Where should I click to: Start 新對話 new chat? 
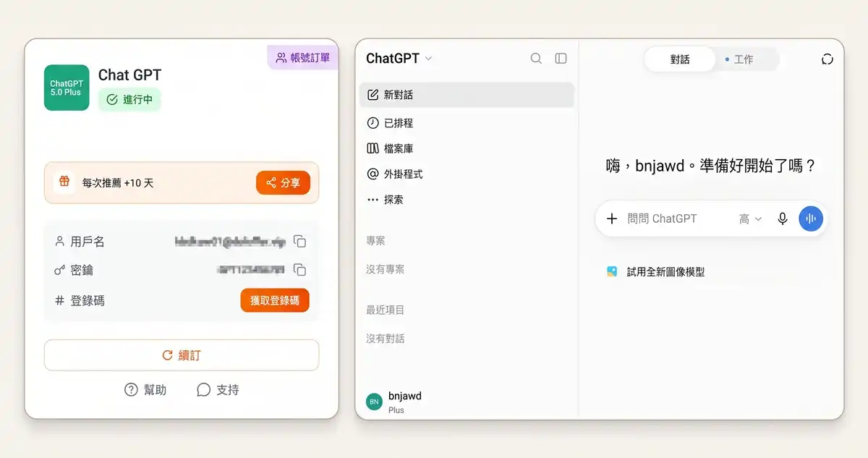click(x=467, y=95)
